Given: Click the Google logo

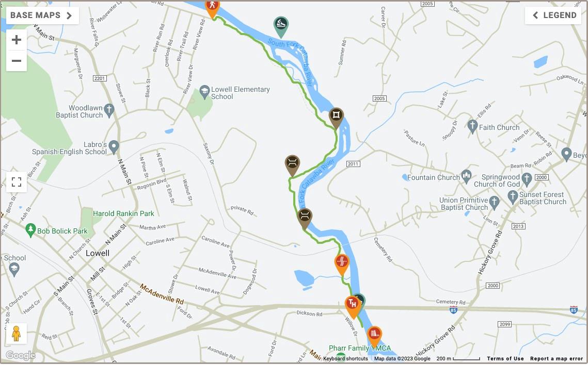Looking at the screenshot, I should [x=20, y=355].
